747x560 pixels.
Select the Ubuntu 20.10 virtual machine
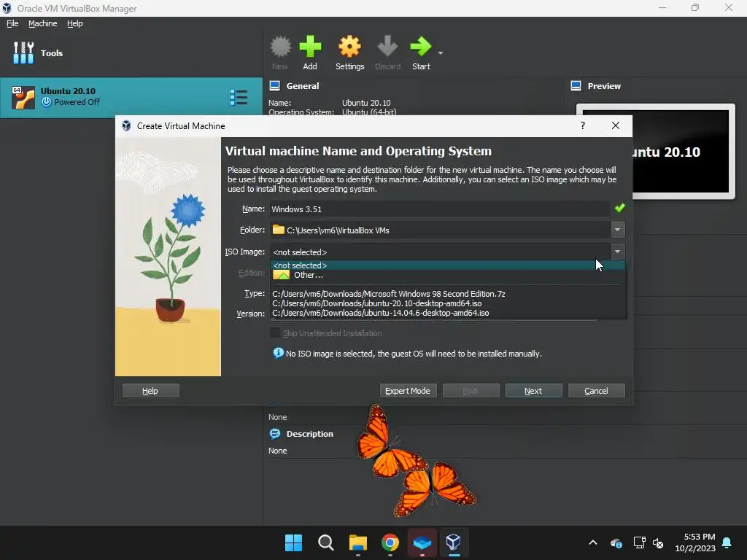(131, 97)
